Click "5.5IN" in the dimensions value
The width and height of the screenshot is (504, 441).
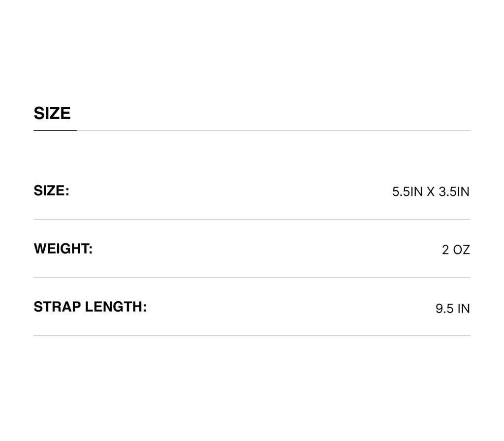tap(408, 192)
